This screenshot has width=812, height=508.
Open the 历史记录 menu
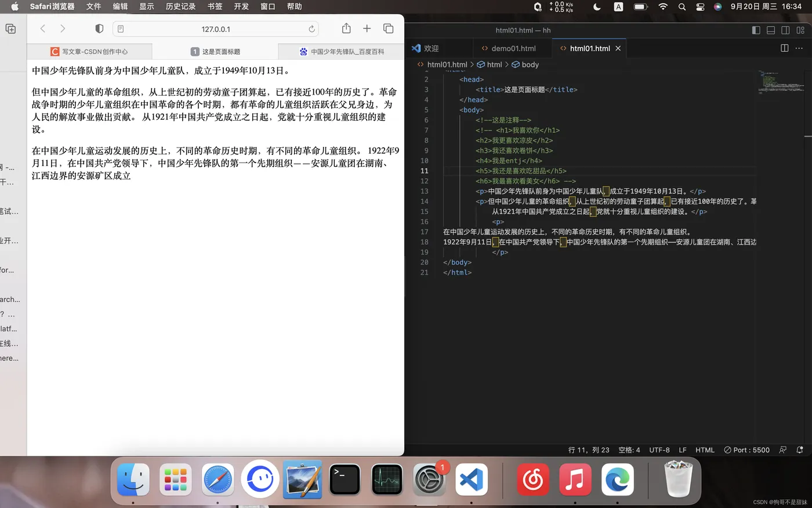click(x=180, y=6)
